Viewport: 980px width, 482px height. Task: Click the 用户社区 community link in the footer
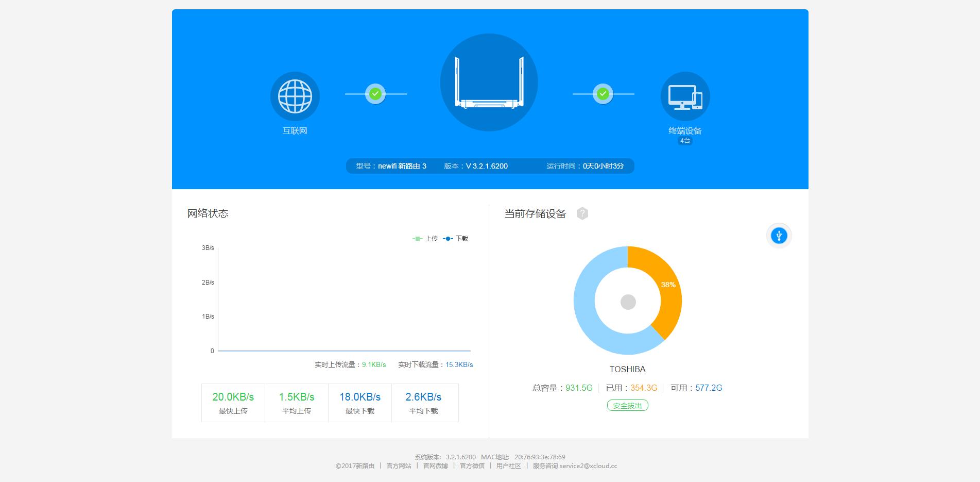click(509, 466)
